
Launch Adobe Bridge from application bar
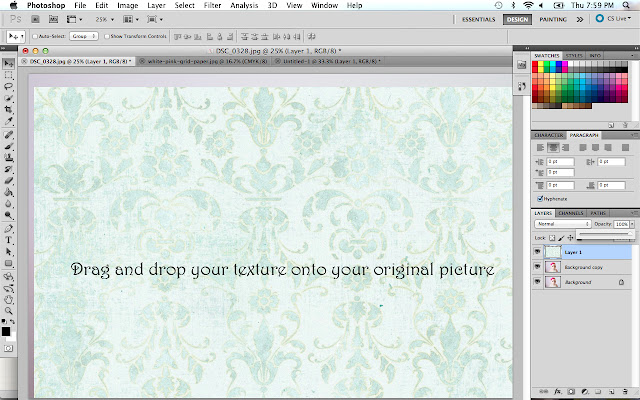pos(36,19)
